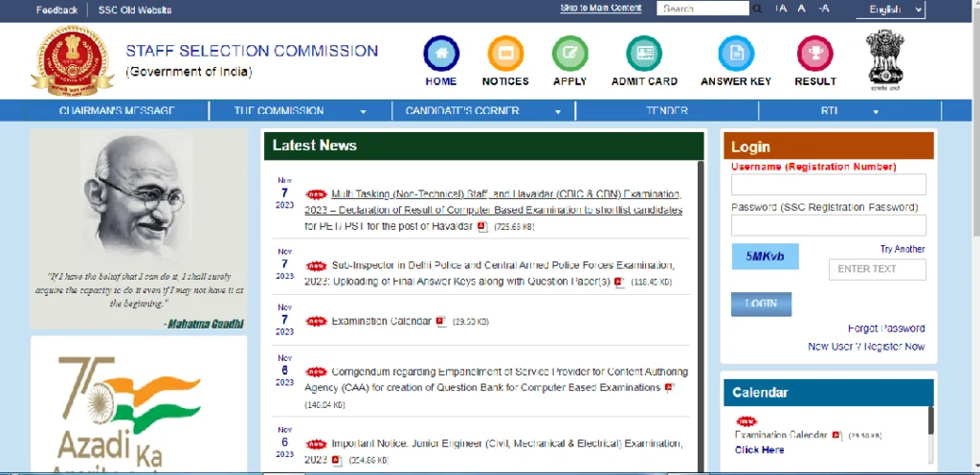
Task: Open the HOME icon
Action: pyautogui.click(x=441, y=54)
